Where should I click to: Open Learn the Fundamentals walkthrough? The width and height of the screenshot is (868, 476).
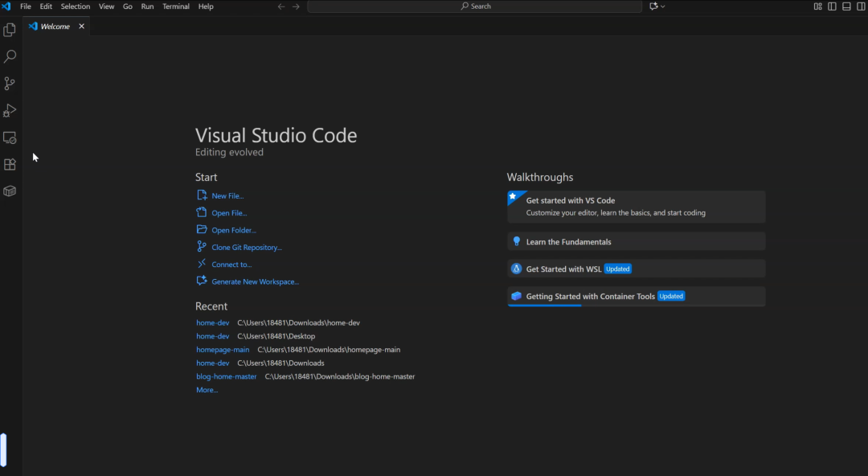636,241
